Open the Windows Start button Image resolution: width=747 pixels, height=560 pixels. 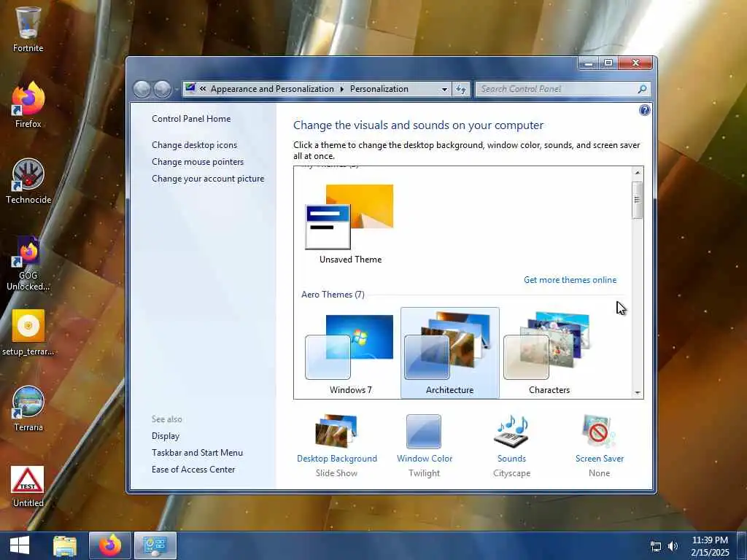(x=20, y=545)
